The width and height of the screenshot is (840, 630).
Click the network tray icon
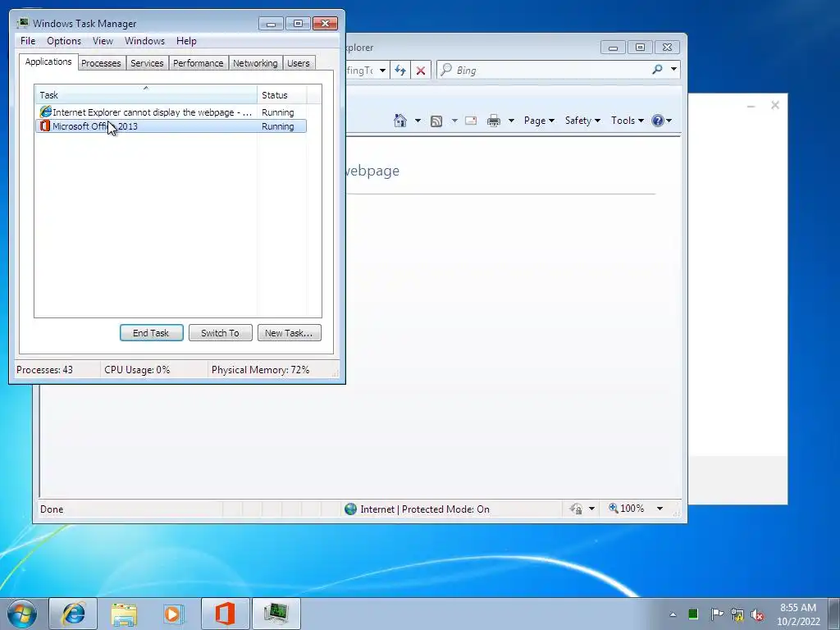(737, 614)
